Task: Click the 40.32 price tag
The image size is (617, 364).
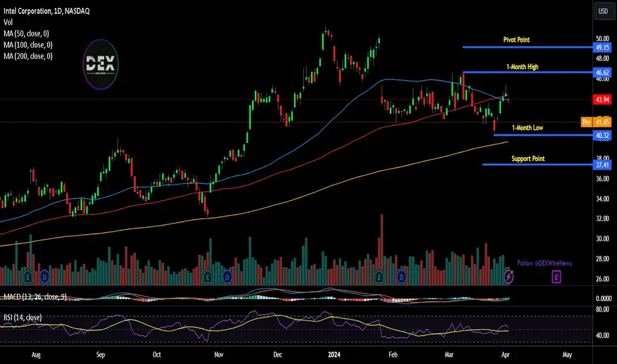Action: (602, 136)
